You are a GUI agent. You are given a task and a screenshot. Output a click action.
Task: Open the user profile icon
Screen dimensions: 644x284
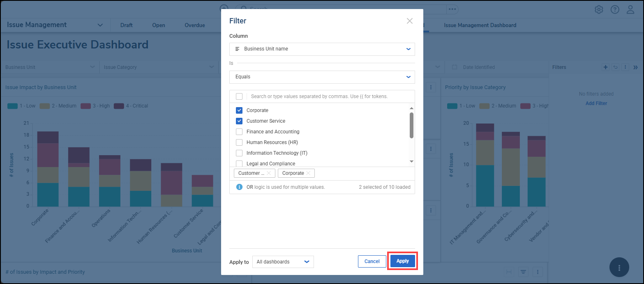point(630,9)
